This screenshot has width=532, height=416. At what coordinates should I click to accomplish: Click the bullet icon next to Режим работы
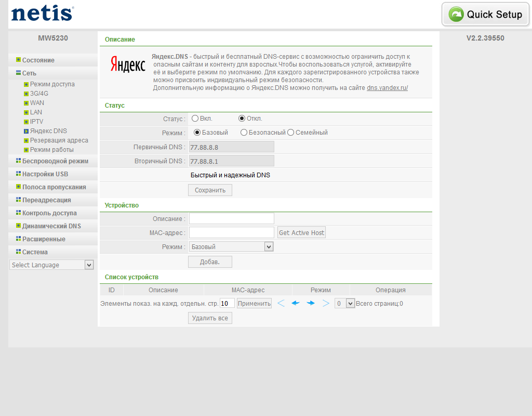26,150
